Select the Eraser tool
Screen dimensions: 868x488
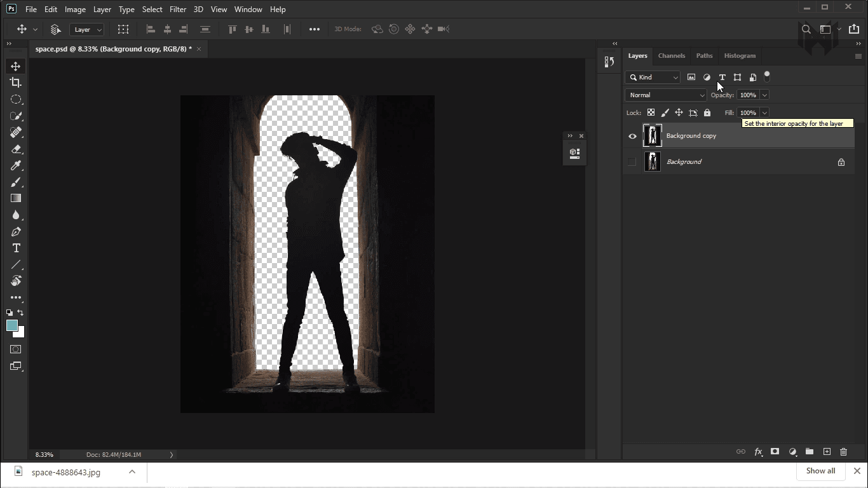click(16, 149)
